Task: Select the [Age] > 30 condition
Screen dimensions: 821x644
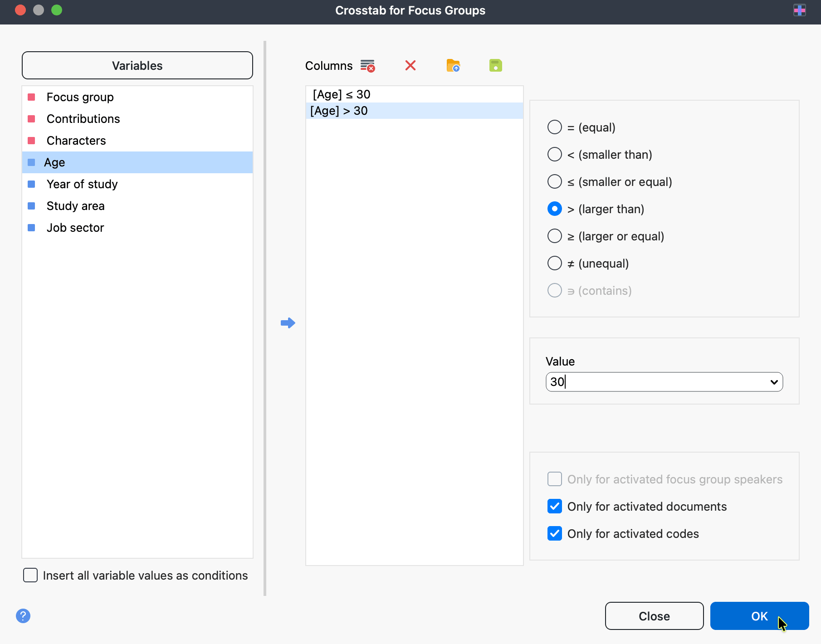Action: (x=415, y=111)
